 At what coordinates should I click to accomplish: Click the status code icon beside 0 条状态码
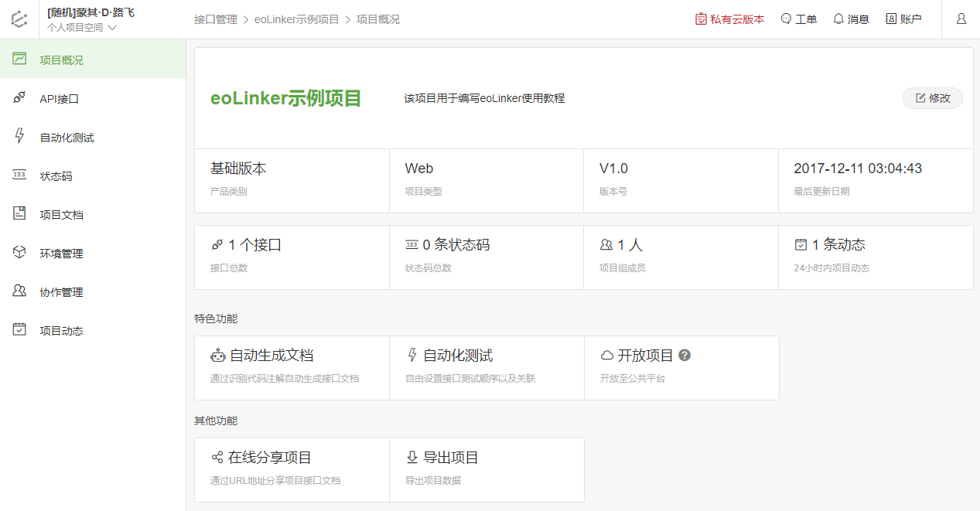(412, 245)
